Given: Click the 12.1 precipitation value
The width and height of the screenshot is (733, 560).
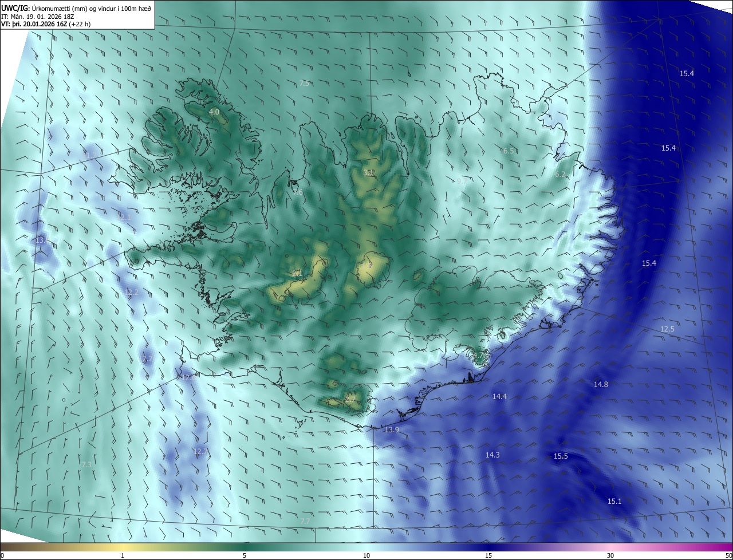Looking at the screenshot, I should (124, 218).
